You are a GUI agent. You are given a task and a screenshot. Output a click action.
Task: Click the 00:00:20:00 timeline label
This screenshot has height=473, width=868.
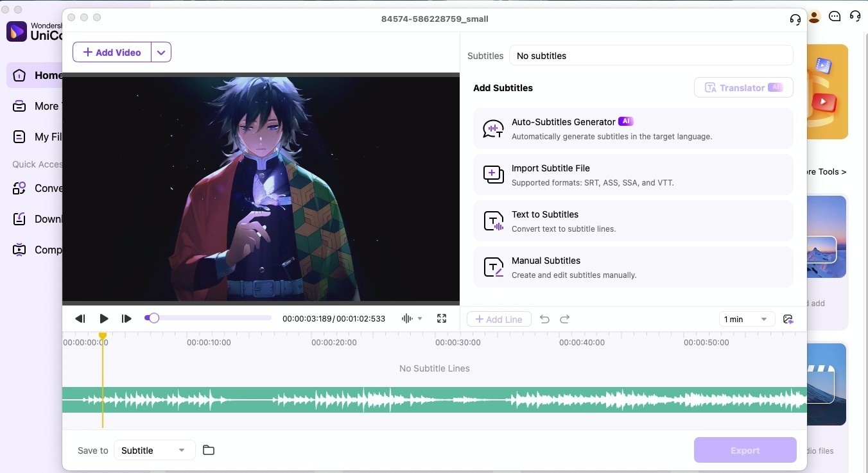[x=334, y=343]
